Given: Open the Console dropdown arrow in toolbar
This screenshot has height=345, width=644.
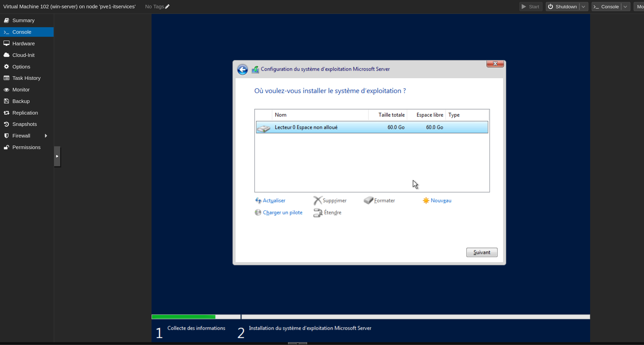Looking at the screenshot, I should (625, 7).
